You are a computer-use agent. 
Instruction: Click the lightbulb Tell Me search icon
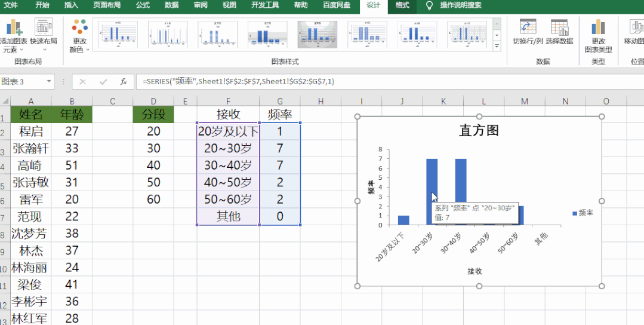[x=429, y=5]
